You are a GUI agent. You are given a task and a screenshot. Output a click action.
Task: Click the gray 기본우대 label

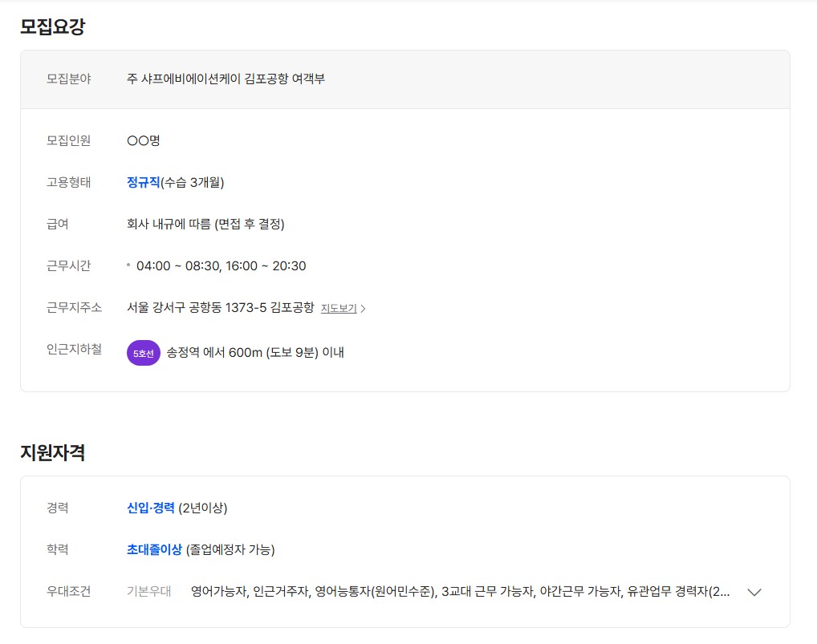click(x=148, y=592)
